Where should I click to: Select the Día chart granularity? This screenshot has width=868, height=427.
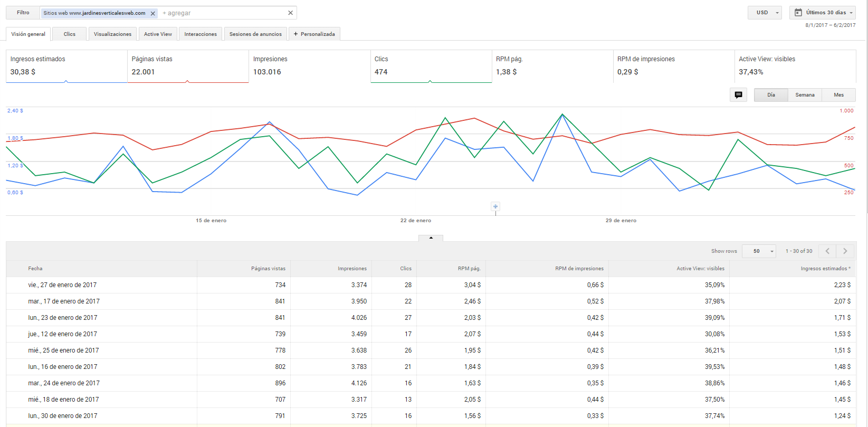tap(771, 95)
